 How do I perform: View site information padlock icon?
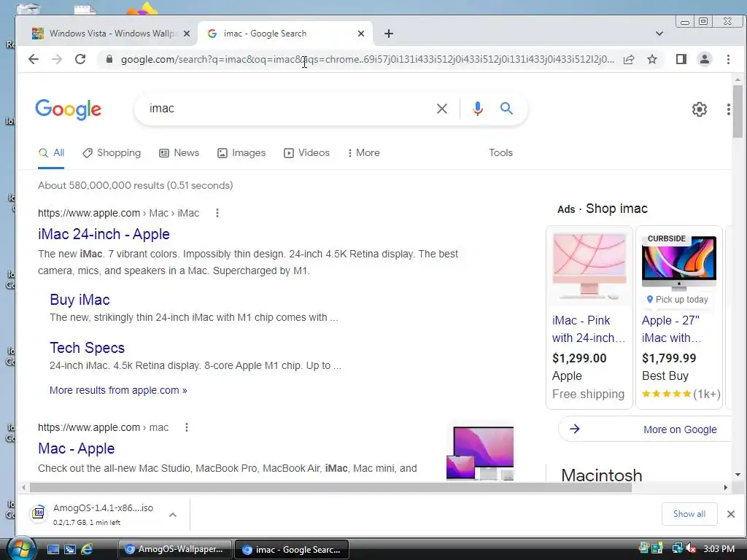(x=109, y=59)
